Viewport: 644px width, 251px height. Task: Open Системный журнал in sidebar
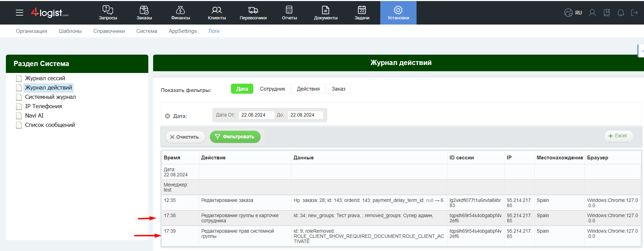coord(50,97)
